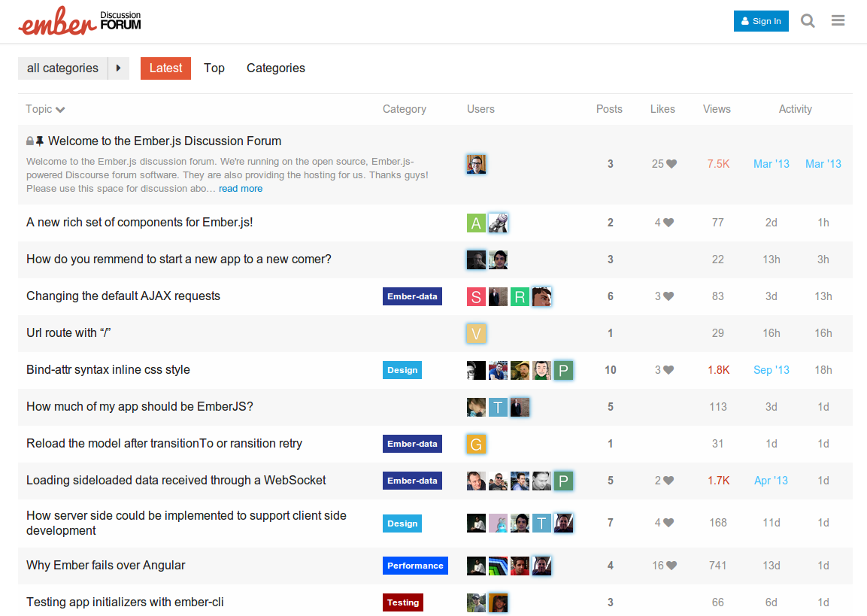Viewport: 867px width, 616px height.
Task: Open 'How much of my app should be EmberJS?' topic
Action: pos(139,406)
